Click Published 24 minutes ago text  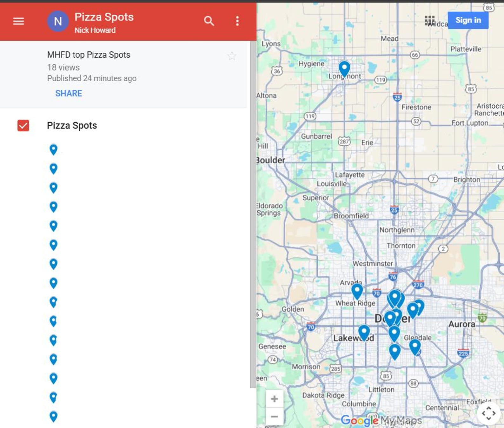click(x=92, y=78)
